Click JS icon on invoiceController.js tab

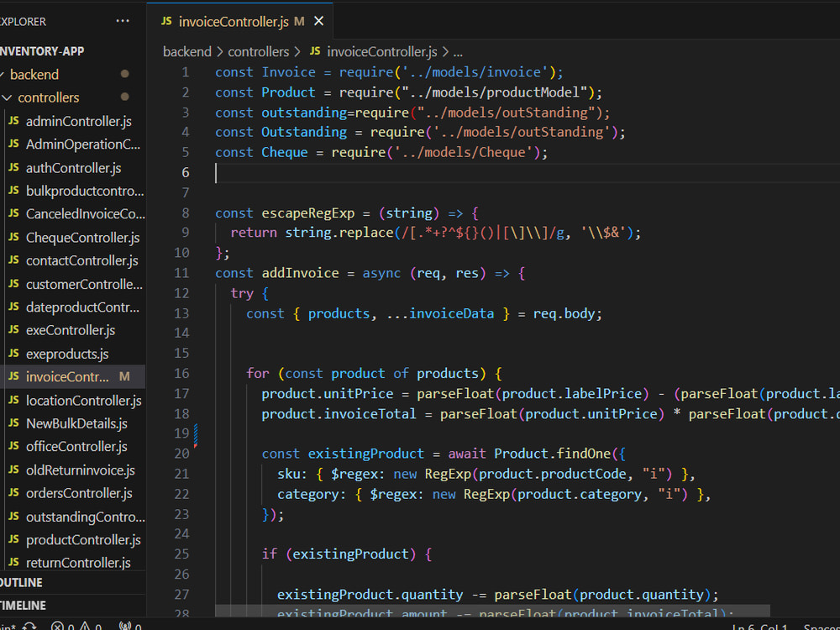[166, 21]
